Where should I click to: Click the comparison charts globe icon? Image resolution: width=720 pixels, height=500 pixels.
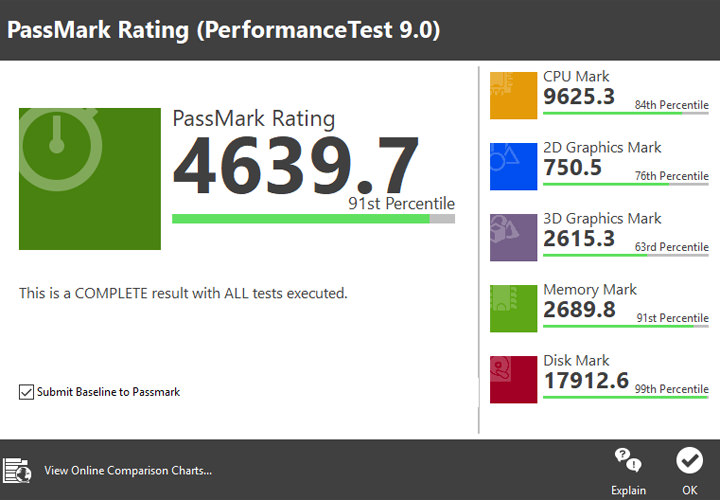click(17, 470)
